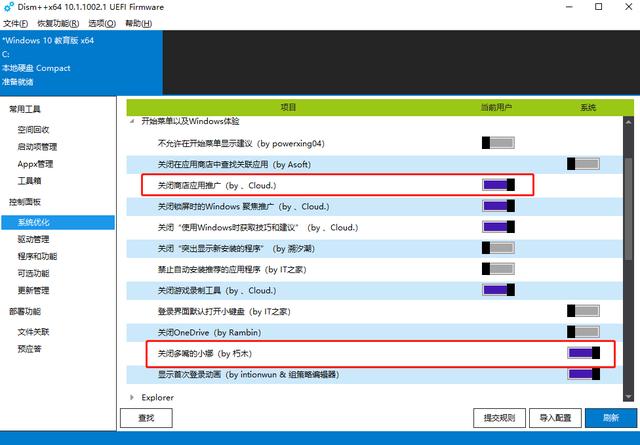Click the 常用工具 section heading
Viewport: 640px width, 445px height.
25,109
